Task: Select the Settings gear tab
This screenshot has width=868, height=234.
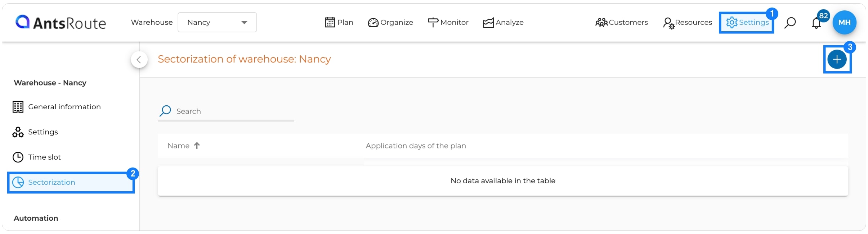Action: point(747,23)
